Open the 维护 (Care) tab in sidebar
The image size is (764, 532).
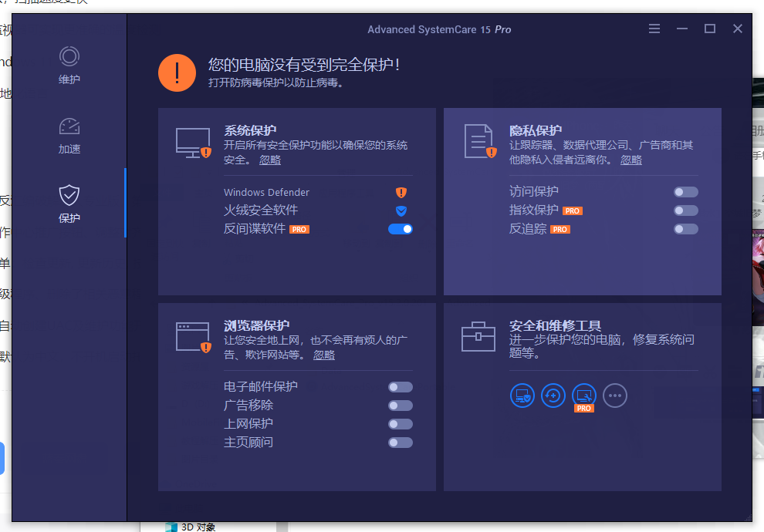coord(69,65)
